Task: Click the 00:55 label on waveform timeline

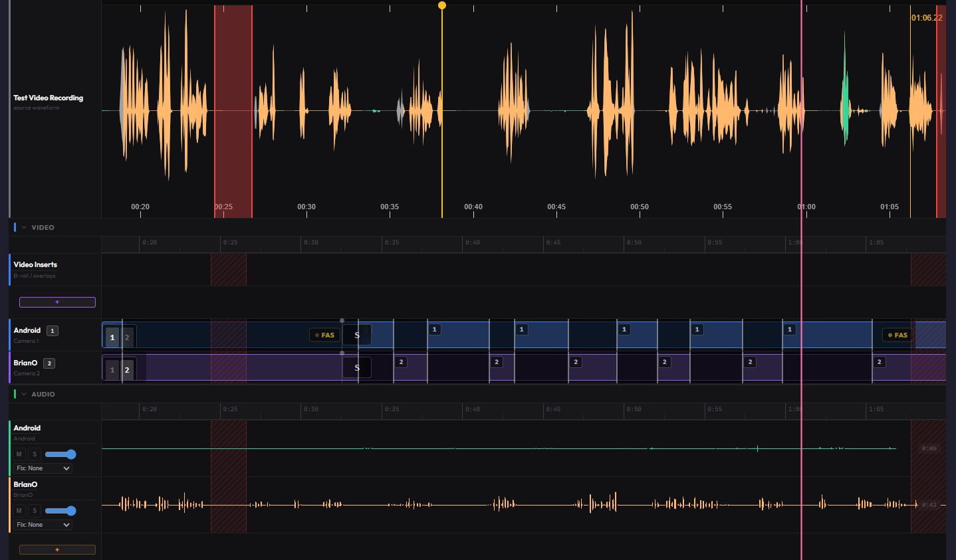Action: pos(723,207)
